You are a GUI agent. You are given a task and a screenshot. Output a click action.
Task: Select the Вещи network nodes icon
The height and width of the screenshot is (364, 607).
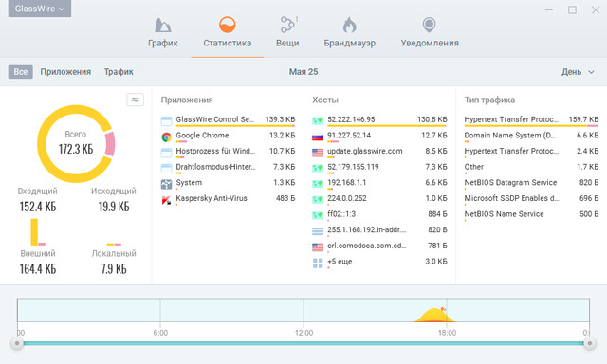coord(287,25)
